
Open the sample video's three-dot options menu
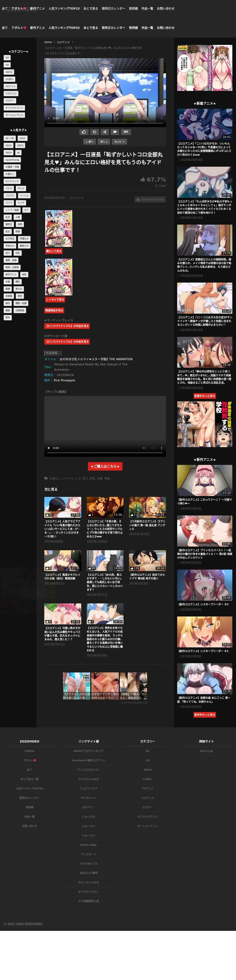click(x=161, y=448)
